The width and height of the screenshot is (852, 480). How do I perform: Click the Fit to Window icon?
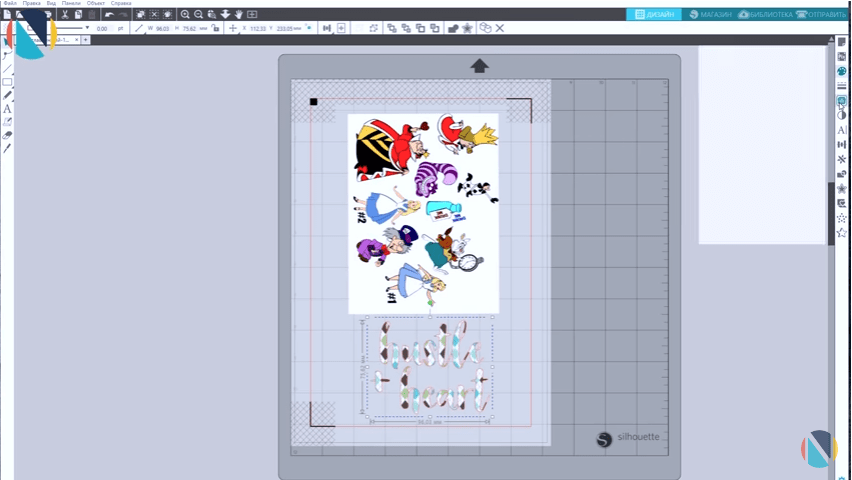click(x=252, y=15)
